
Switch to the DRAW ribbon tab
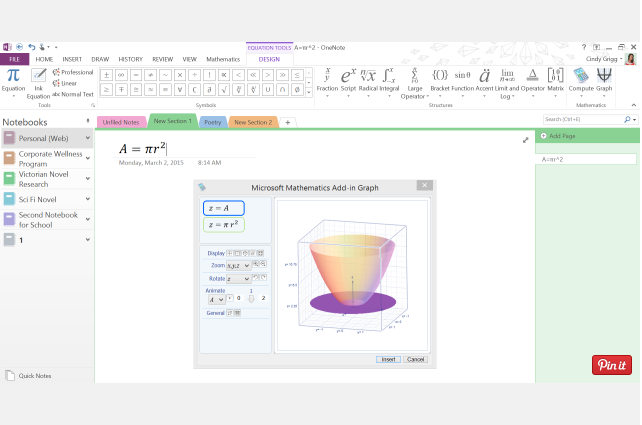pos(100,59)
